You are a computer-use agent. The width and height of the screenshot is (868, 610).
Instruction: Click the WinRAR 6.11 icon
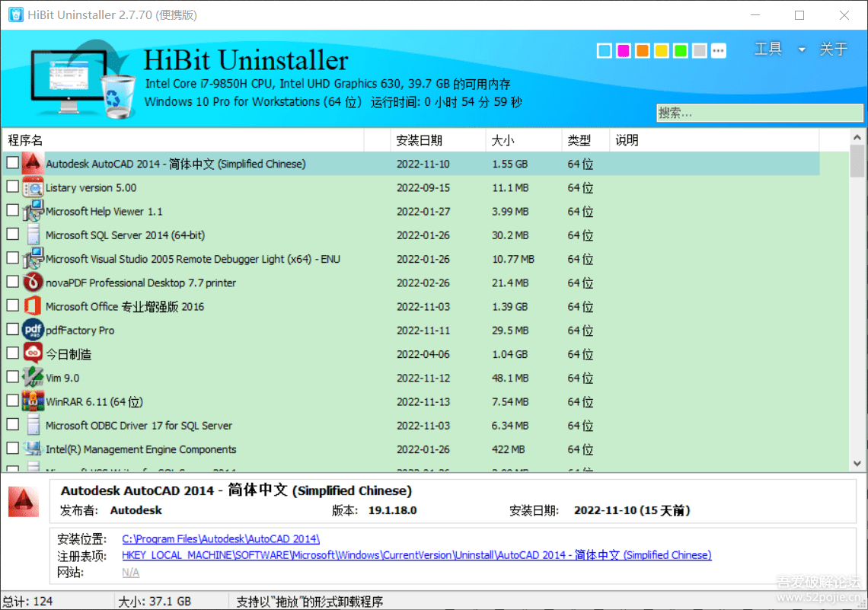pyautogui.click(x=33, y=401)
